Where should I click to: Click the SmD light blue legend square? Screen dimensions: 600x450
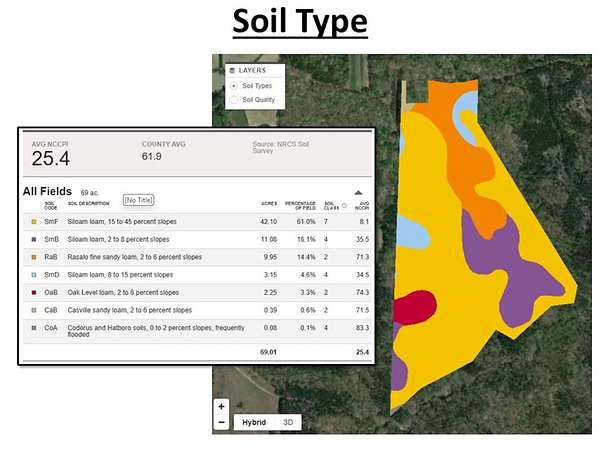click(x=33, y=274)
